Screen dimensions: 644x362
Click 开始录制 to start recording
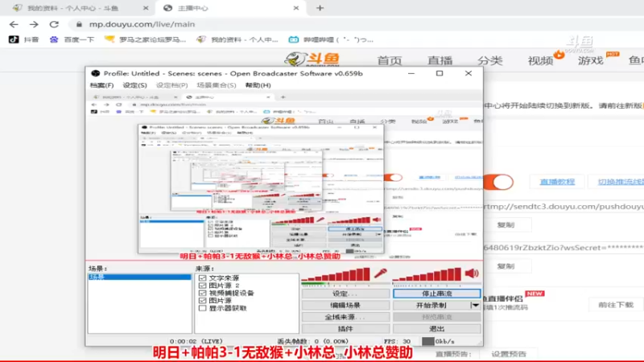[431, 306]
